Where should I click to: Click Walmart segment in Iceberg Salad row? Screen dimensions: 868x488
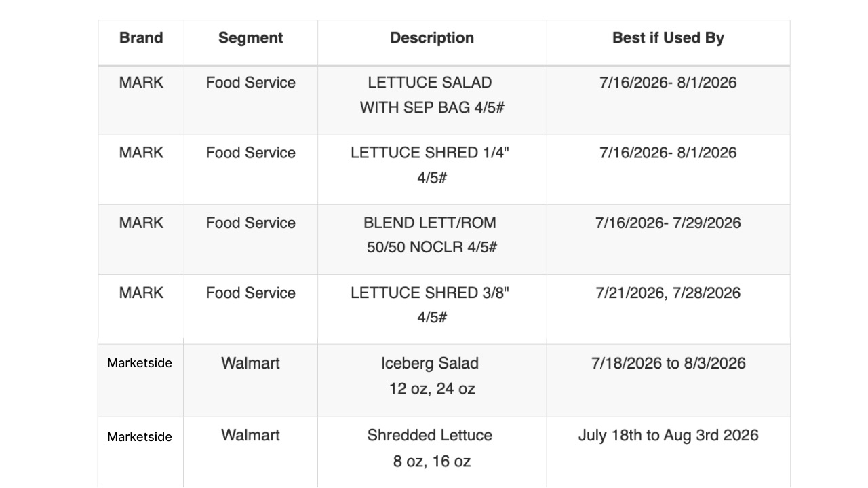tap(250, 363)
